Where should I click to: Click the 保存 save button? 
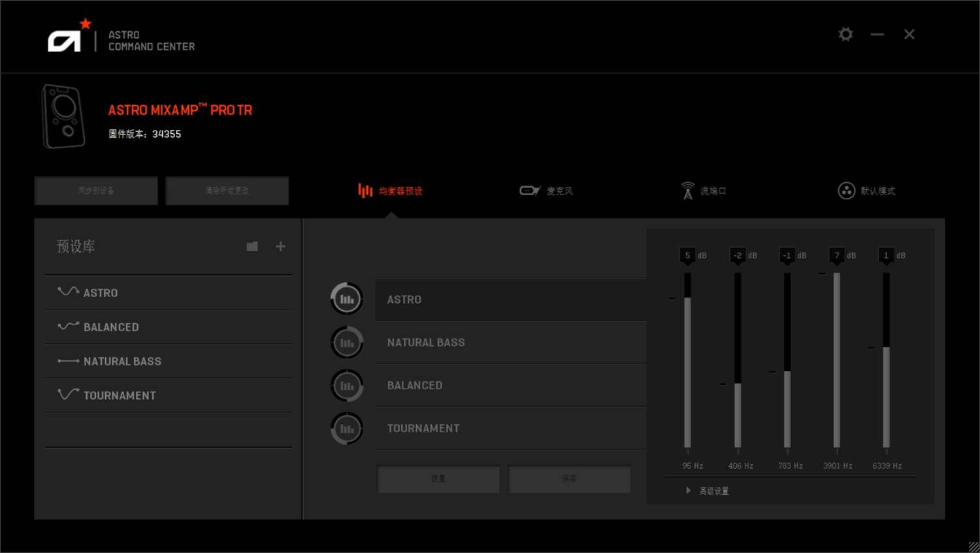(x=569, y=479)
